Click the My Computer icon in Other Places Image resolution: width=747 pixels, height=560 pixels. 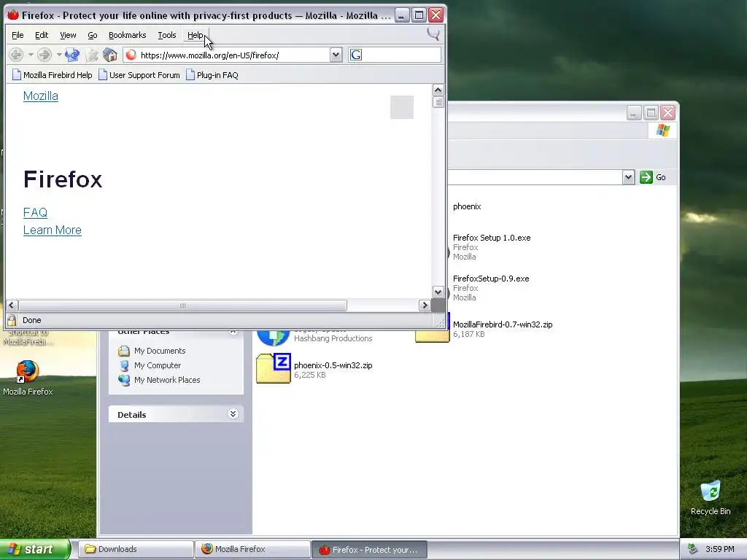click(x=124, y=365)
